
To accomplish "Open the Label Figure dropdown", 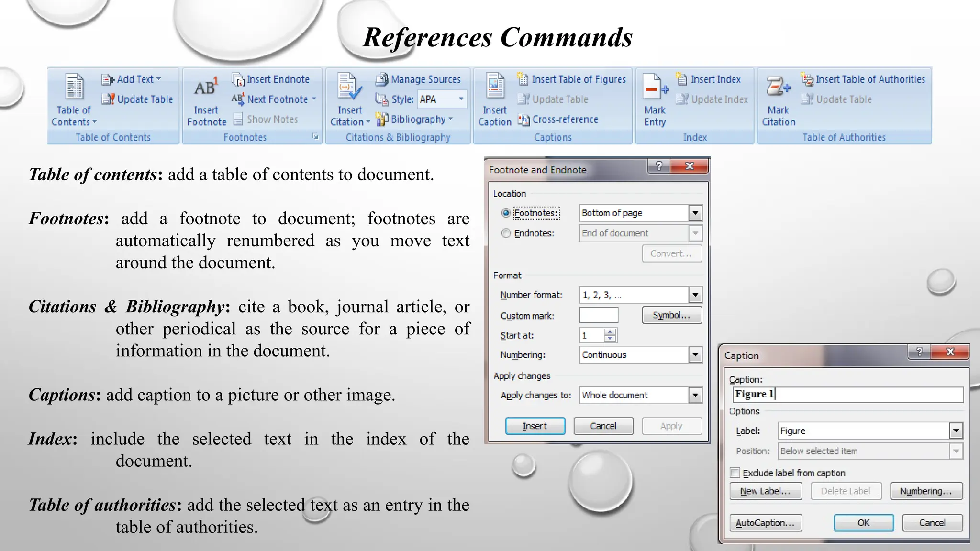I will [956, 430].
